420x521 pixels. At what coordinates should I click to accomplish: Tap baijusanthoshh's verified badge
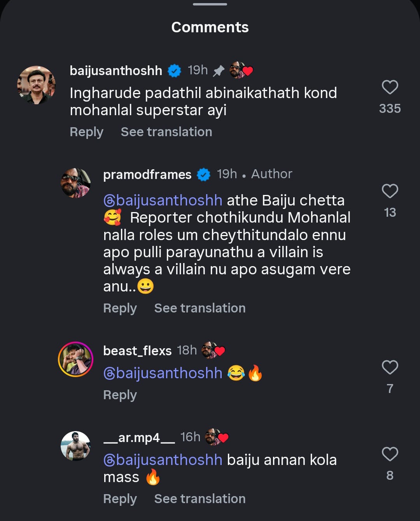(x=174, y=71)
